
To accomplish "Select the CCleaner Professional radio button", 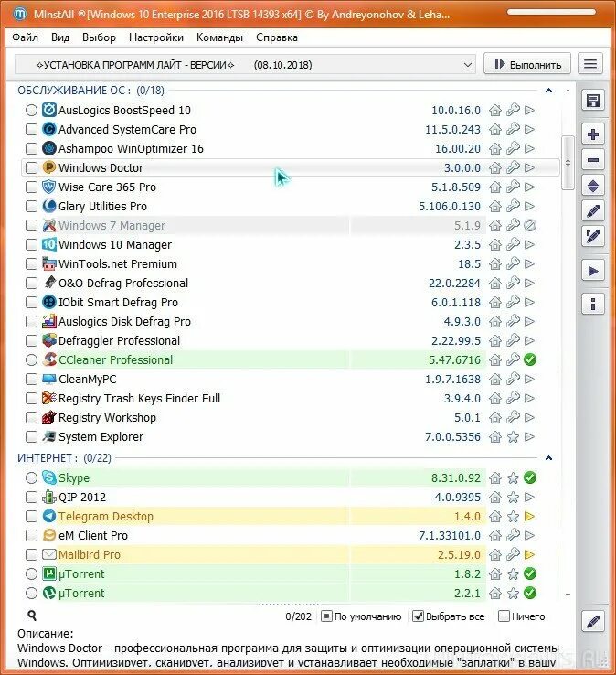I will click(x=31, y=359).
